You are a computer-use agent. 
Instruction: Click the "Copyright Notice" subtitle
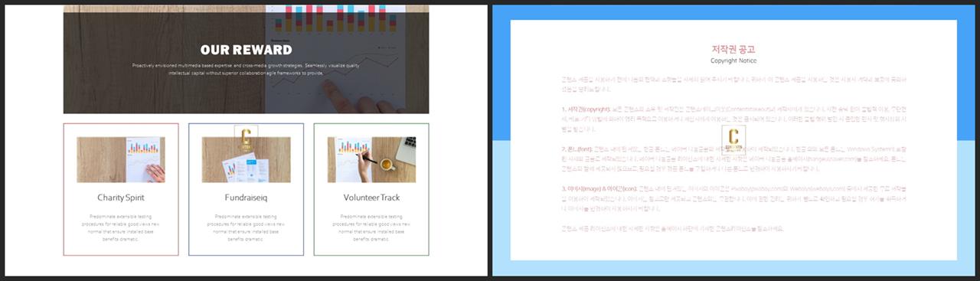tap(733, 60)
